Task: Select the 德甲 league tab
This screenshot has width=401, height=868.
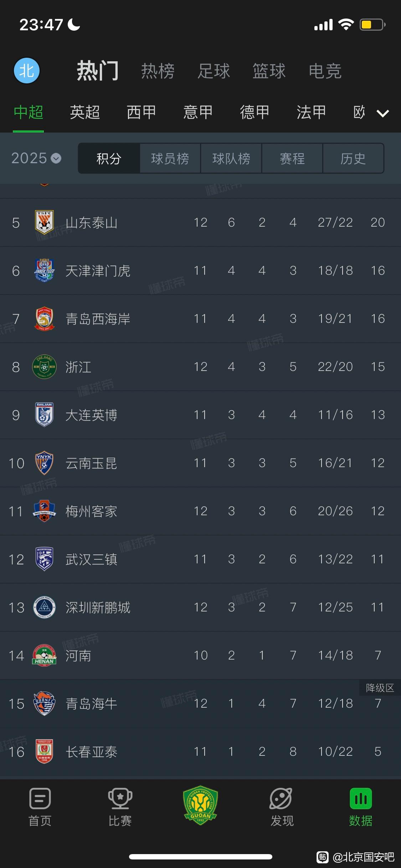Action: [255, 112]
